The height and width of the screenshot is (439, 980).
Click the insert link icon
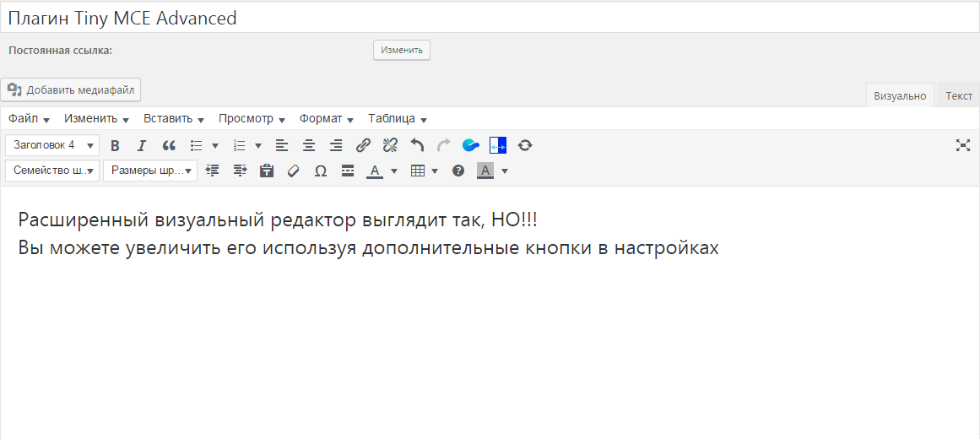(x=363, y=145)
